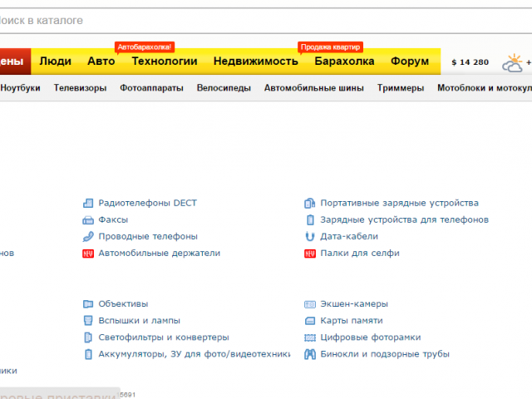
Task: Go to the Форум section
Action: 410,62
